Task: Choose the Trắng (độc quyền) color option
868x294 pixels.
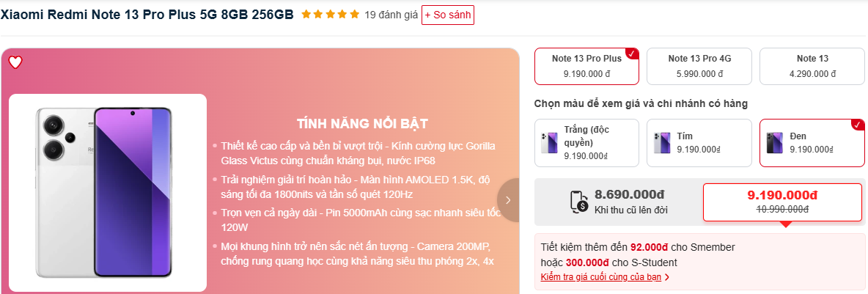Action: click(586, 143)
